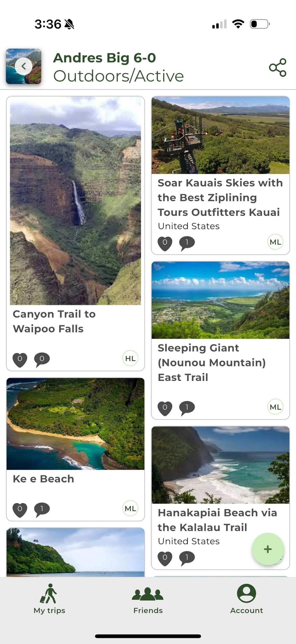Tap the green plus add button

point(268,549)
